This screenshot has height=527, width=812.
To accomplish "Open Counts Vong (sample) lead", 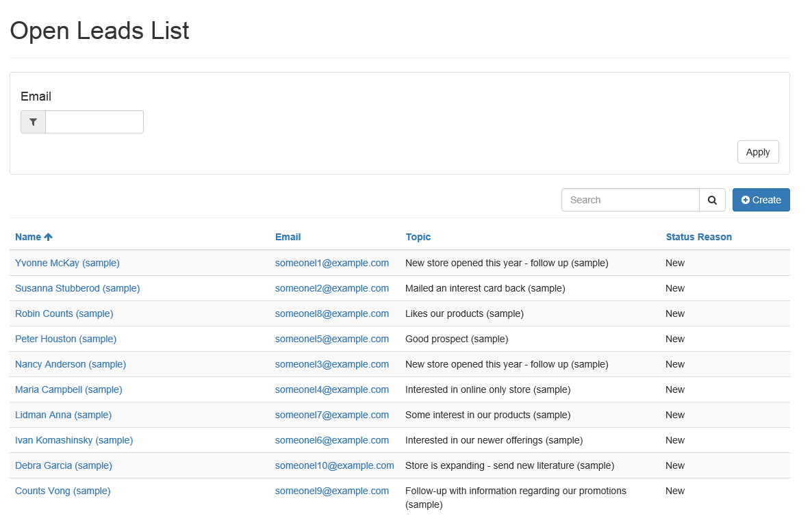I will [63, 491].
